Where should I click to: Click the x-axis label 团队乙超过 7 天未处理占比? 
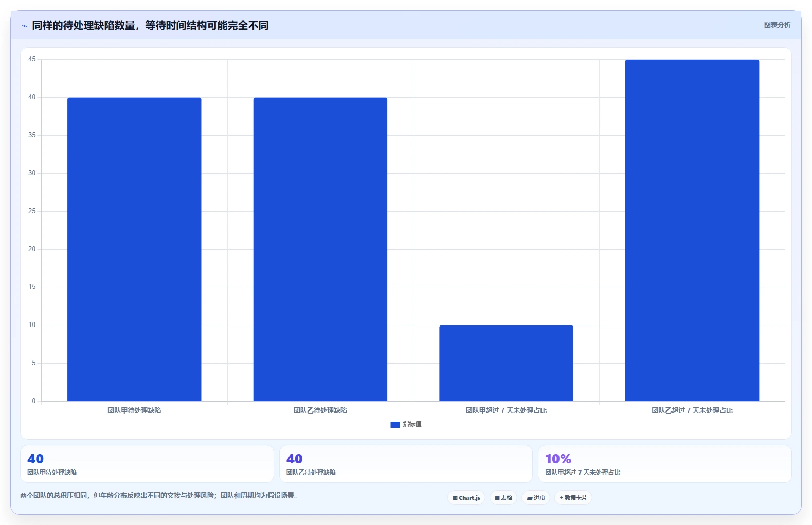click(692, 410)
